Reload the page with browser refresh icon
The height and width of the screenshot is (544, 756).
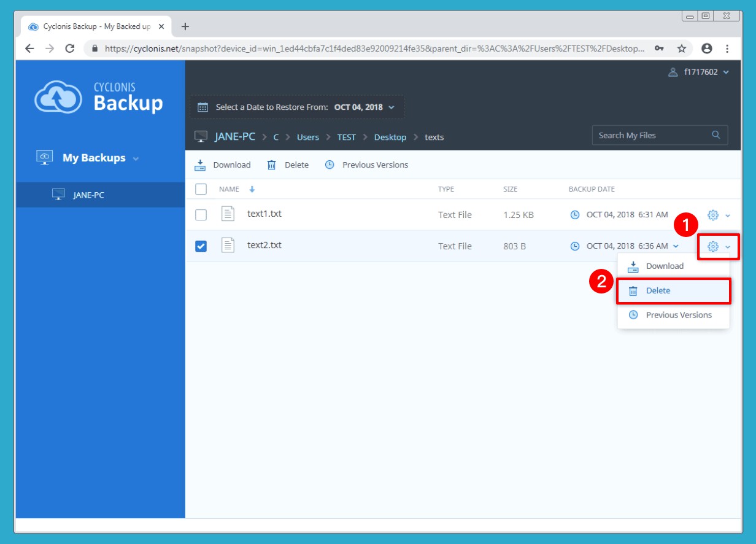click(69, 49)
